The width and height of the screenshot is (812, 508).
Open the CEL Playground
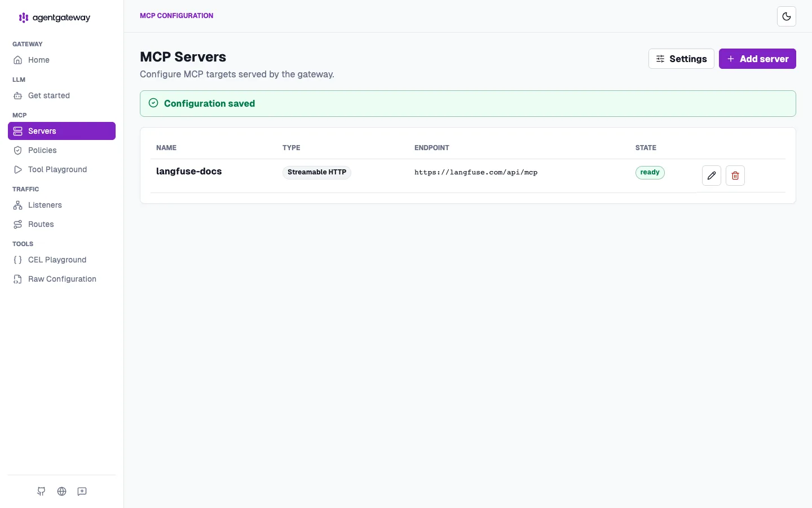[61, 260]
